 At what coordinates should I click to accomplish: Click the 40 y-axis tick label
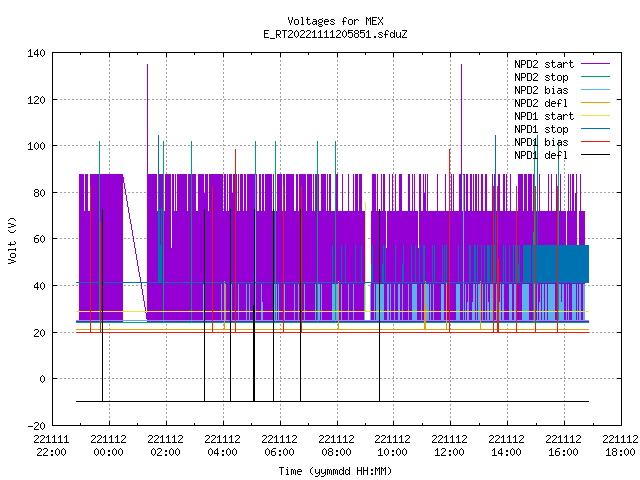[39, 286]
